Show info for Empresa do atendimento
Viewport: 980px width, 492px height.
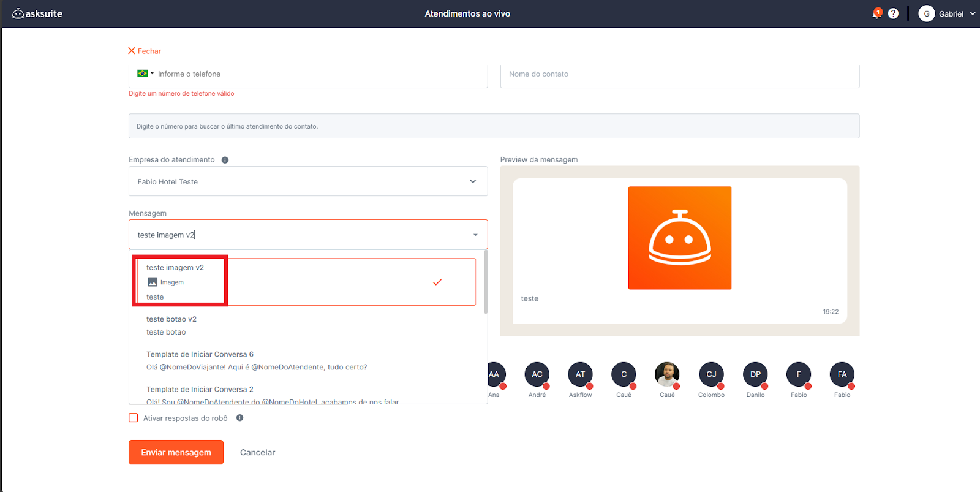(225, 160)
